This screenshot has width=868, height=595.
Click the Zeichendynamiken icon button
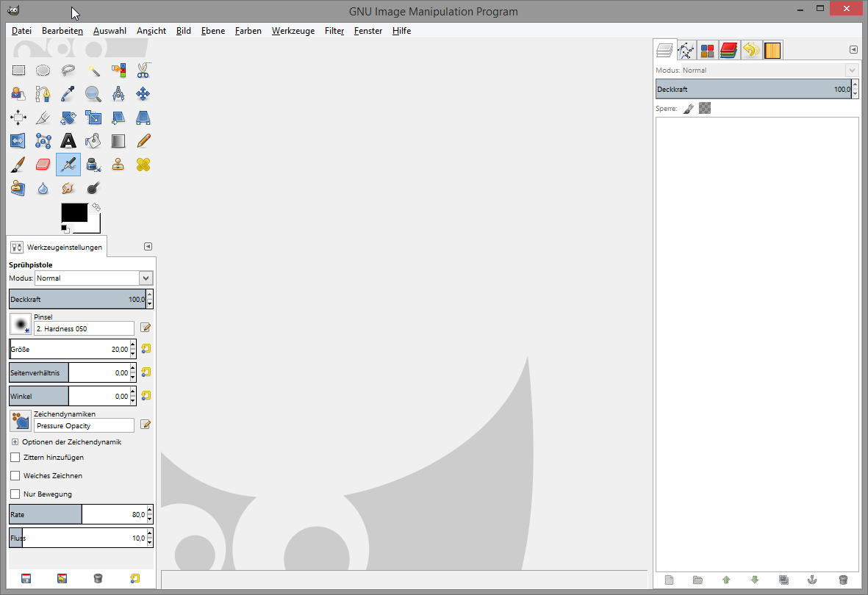pos(21,421)
